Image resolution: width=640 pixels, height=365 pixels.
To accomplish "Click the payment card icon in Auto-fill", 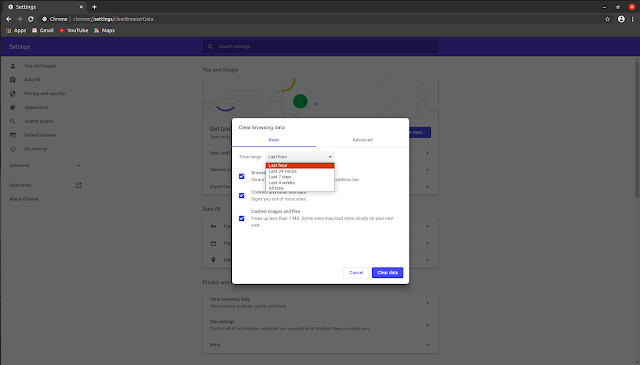I will [213, 243].
